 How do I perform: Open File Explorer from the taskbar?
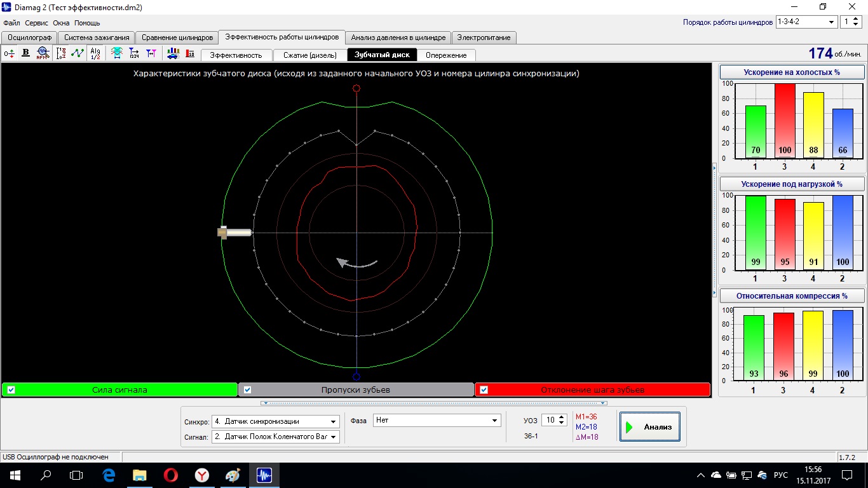click(139, 475)
